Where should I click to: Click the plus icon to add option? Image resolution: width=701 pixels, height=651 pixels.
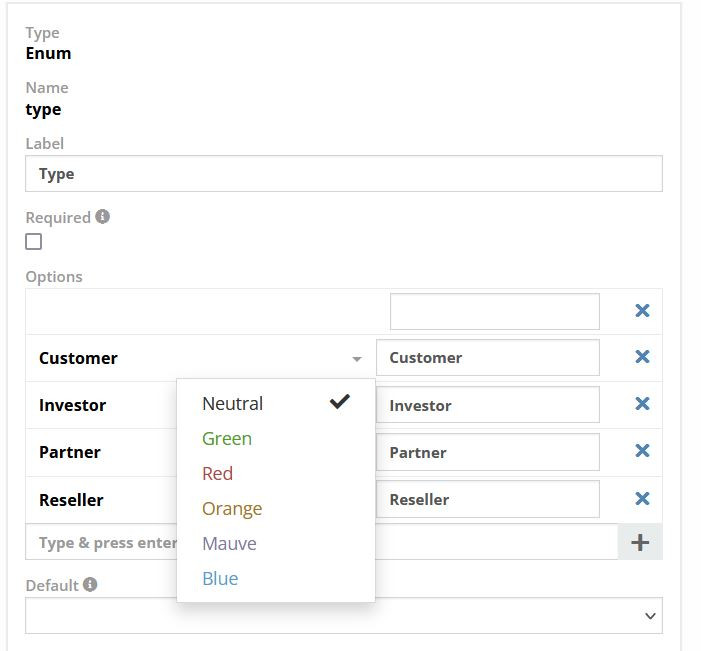[640, 542]
